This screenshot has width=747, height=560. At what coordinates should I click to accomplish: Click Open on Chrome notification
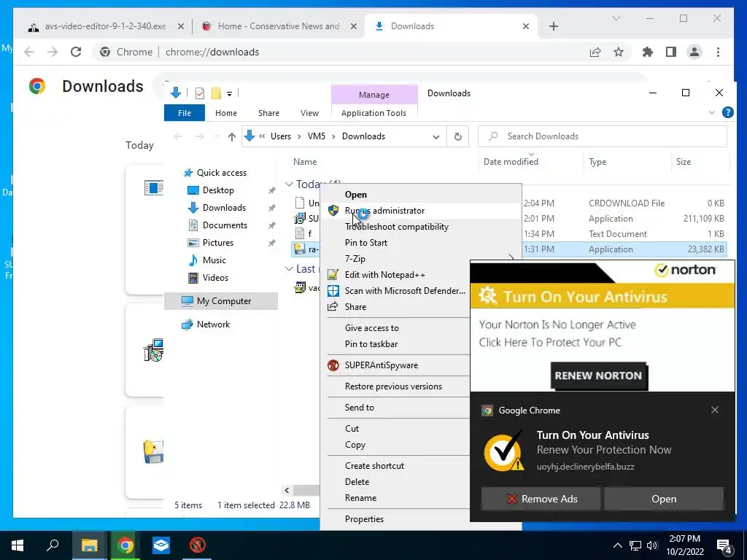point(664,499)
